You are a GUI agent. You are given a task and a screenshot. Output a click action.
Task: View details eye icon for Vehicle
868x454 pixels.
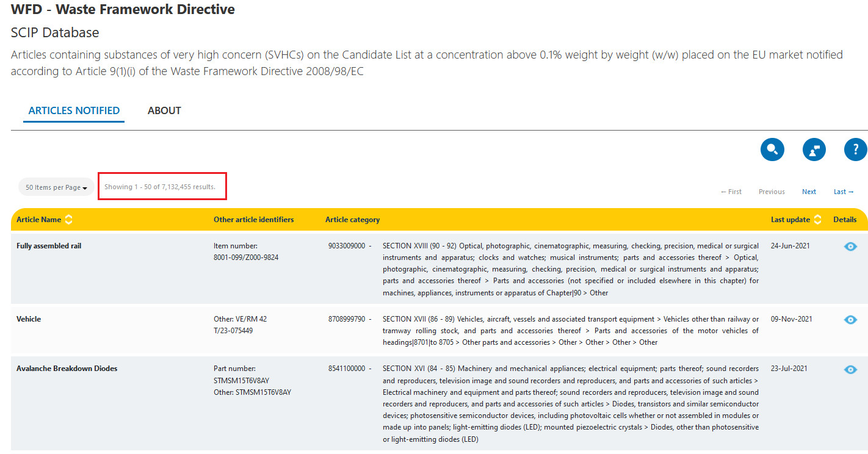(850, 320)
